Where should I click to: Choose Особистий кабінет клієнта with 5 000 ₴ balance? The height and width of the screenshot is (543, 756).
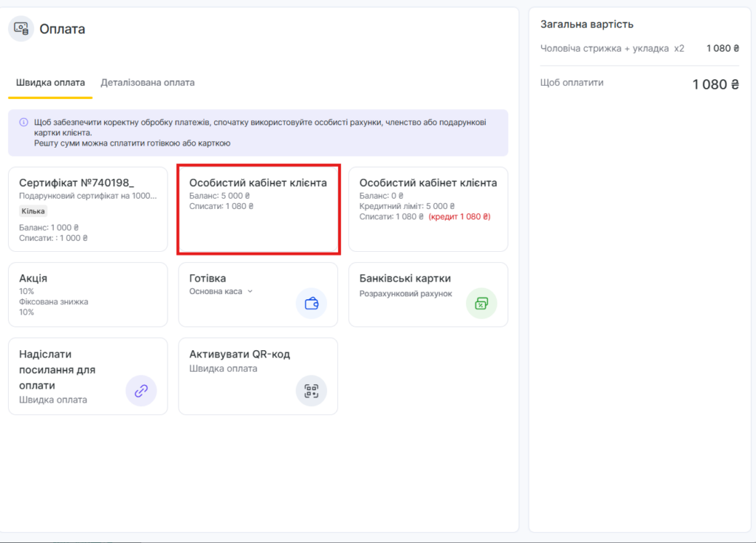coord(258,209)
